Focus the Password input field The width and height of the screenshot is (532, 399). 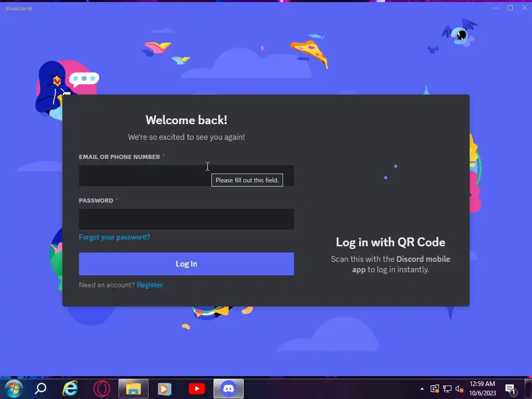pyautogui.click(x=187, y=219)
